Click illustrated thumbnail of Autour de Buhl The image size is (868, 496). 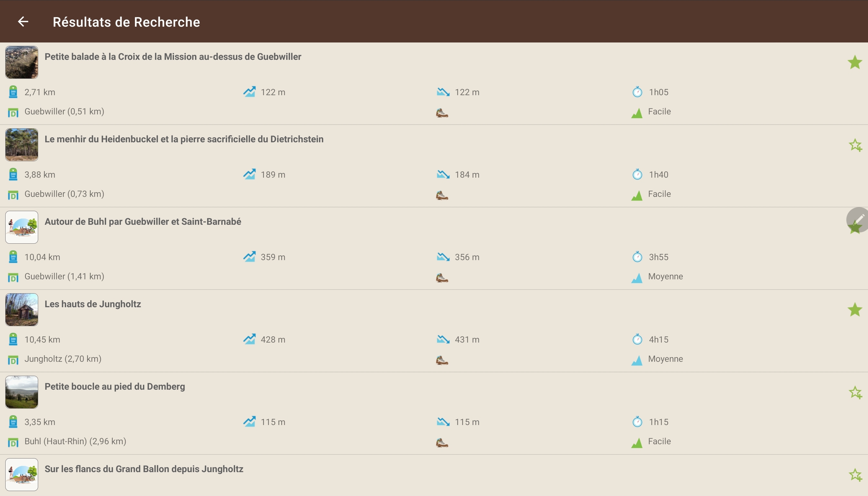pyautogui.click(x=21, y=227)
